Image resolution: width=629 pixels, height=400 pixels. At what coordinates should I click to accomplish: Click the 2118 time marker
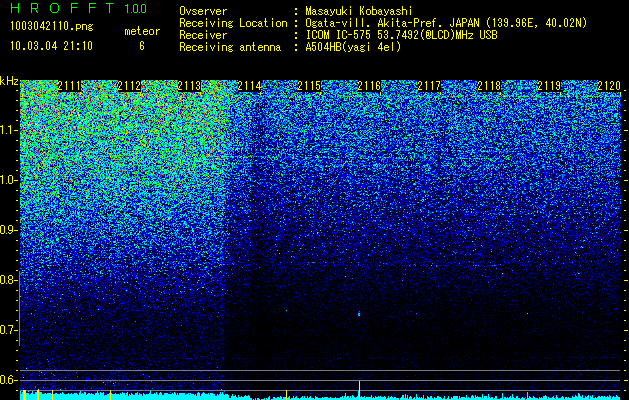[x=489, y=86]
